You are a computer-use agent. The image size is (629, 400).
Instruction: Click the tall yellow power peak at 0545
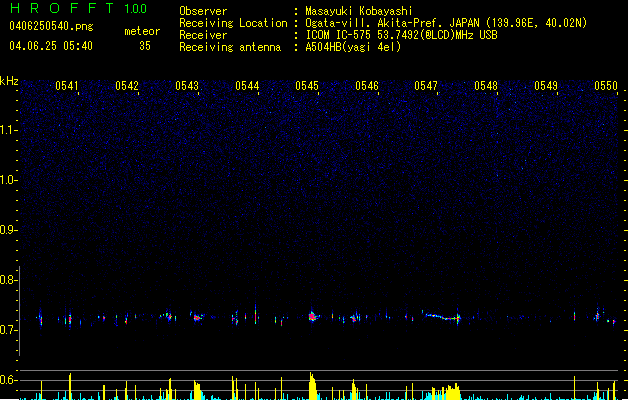(x=312, y=386)
